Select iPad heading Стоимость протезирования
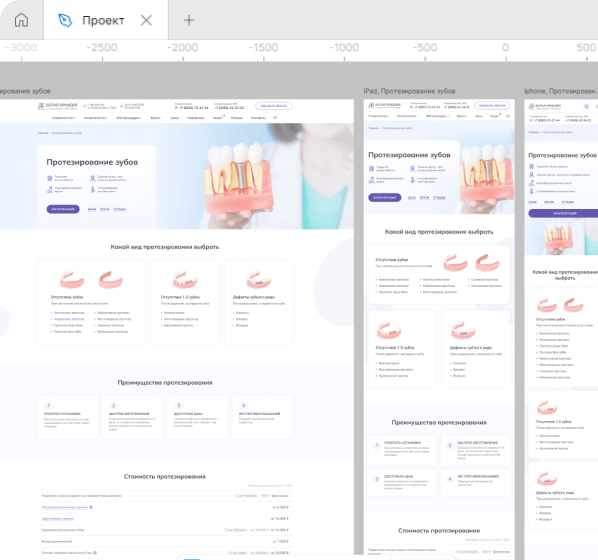This screenshot has height=560, width=598. coord(439,531)
